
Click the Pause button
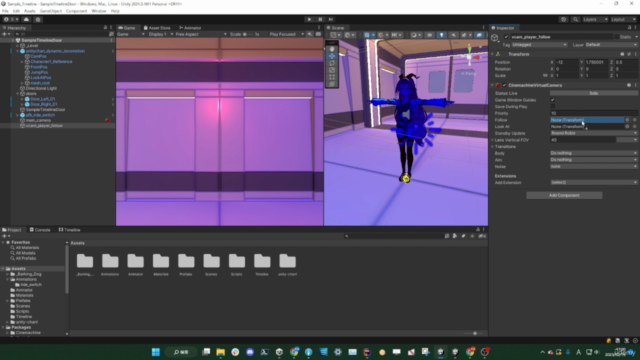[x=320, y=19]
